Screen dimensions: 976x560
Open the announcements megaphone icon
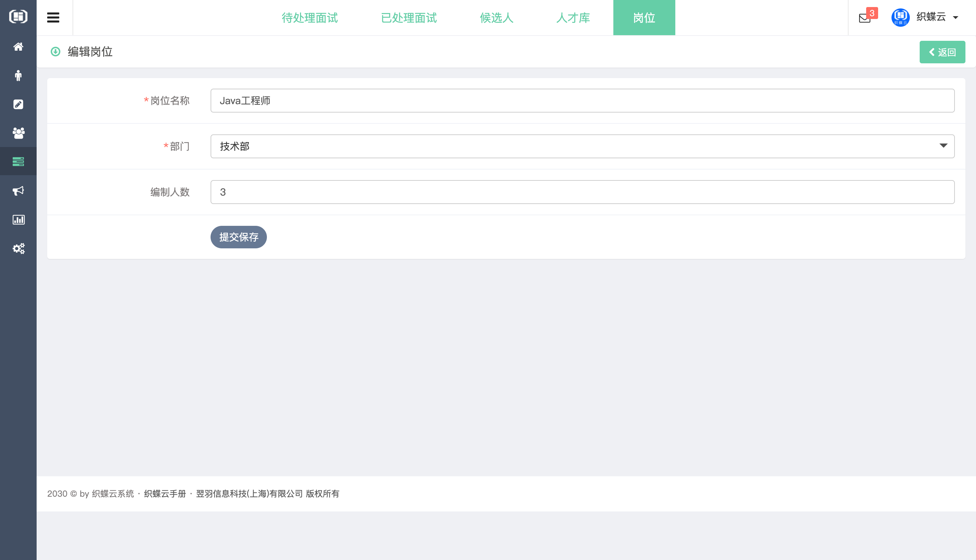coord(18,191)
